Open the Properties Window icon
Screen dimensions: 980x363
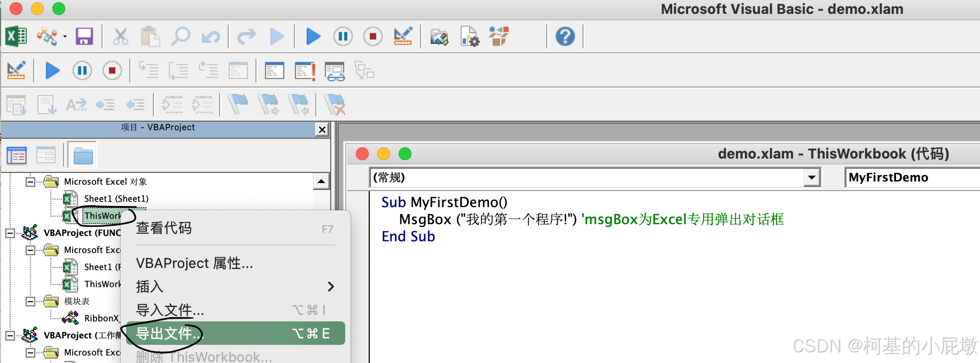pos(470,37)
